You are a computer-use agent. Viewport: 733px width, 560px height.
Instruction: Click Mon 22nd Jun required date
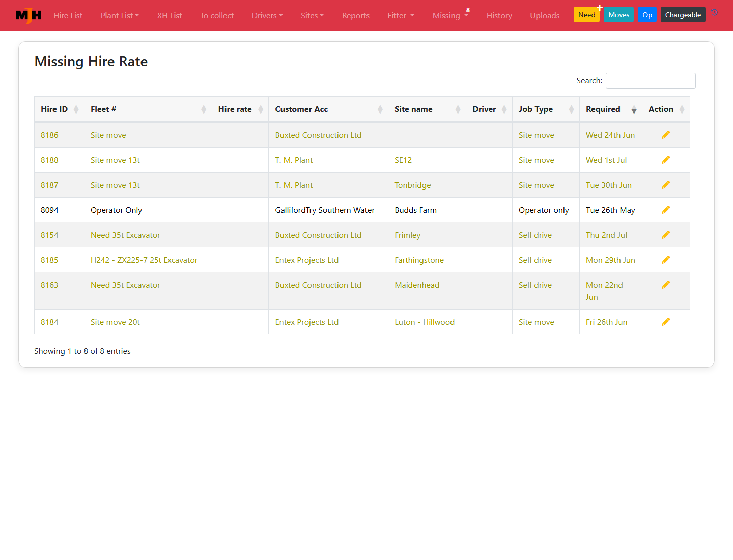pyautogui.click(x=604, y=291)
